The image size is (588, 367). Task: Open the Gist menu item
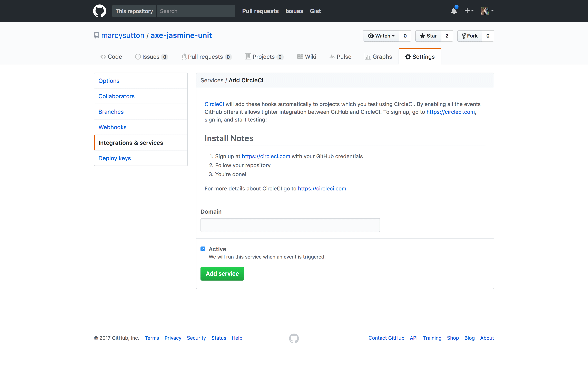315,11
